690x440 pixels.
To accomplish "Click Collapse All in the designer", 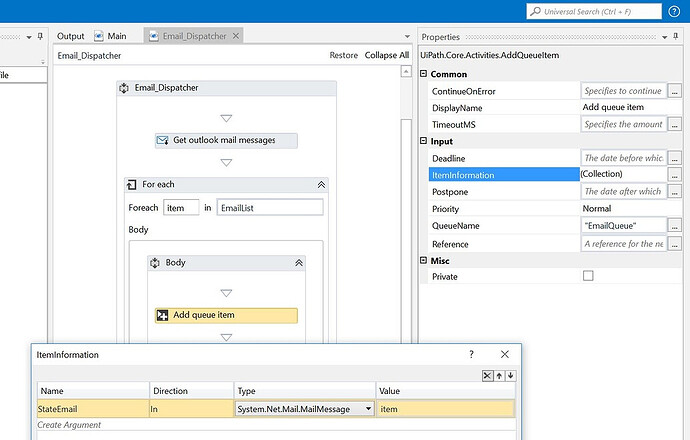I will click(x=387, y=55).
